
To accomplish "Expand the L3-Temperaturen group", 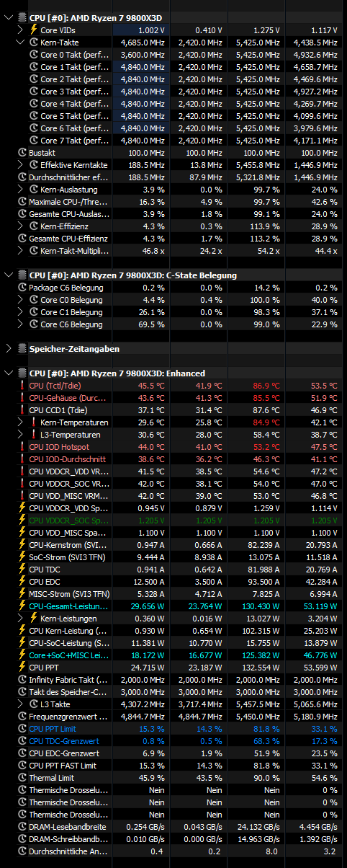I will pos(19,435).
